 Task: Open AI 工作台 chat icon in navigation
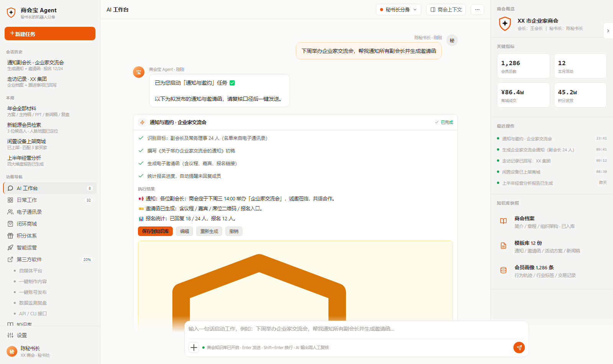[10, 188]
